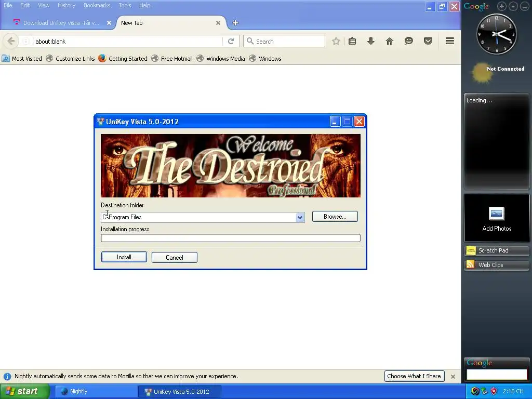Open the Tools menu
532x399 pixels.
[x=125, y=5]
